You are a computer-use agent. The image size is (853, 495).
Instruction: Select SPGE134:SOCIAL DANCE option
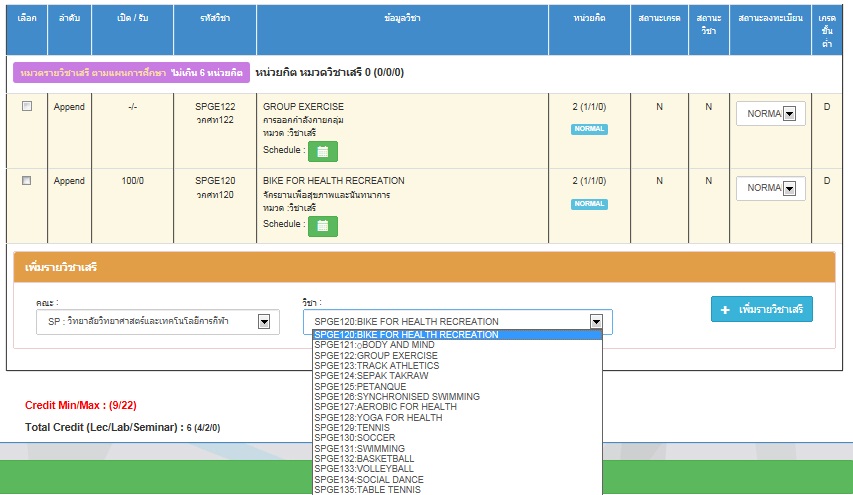click(458, 479)
